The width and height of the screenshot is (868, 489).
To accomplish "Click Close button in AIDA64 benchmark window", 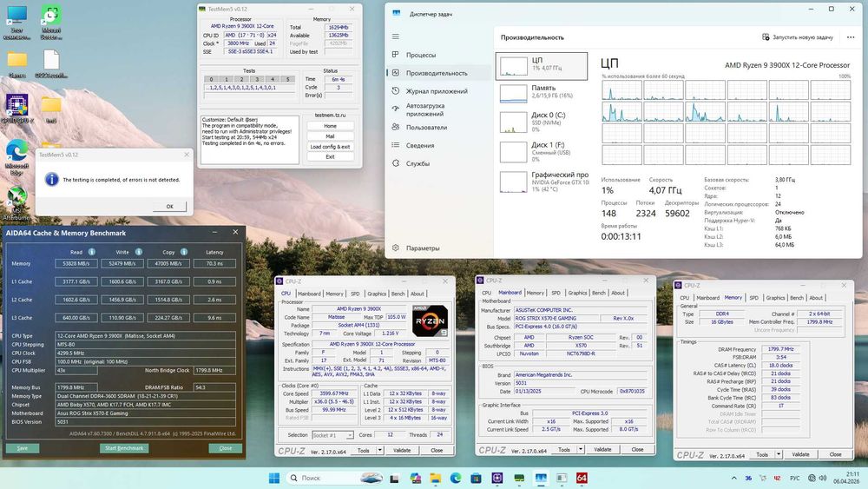I will click(226, 448).
